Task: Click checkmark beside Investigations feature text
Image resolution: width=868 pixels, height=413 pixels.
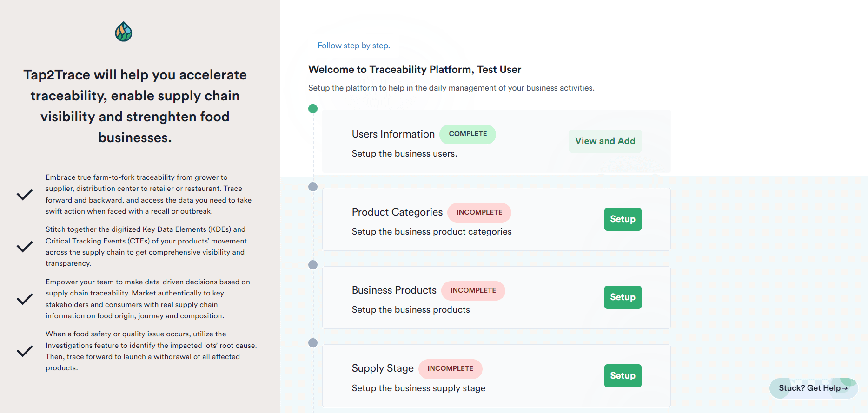Action: click(x=25, y=351)
